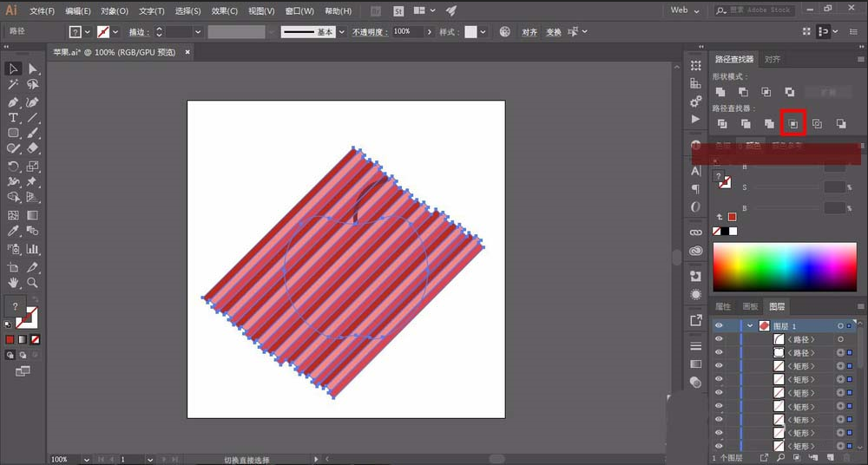Select the Eyedropper tool
Image resolution: width=868 pixels, height=465 pixels.
tap(13, 231)
